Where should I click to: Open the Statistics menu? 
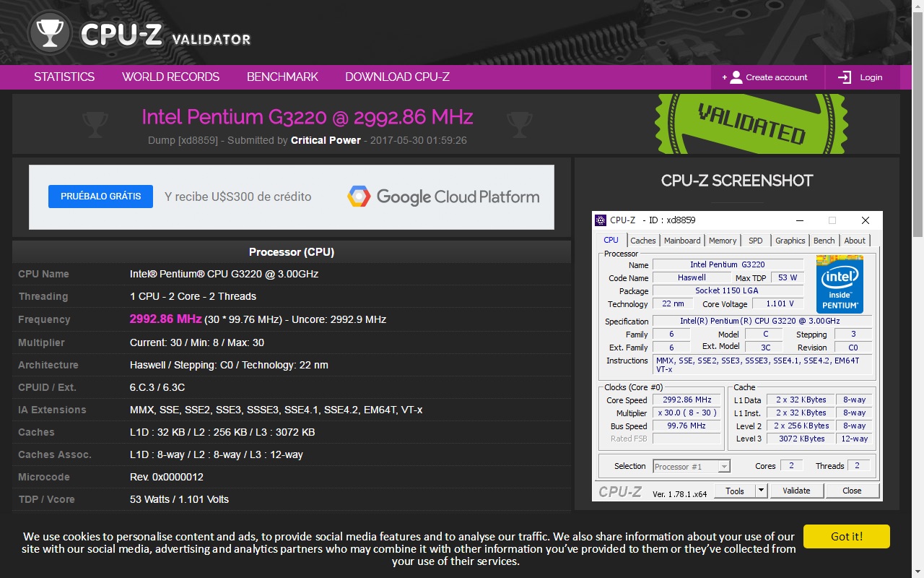click(64, 77)
